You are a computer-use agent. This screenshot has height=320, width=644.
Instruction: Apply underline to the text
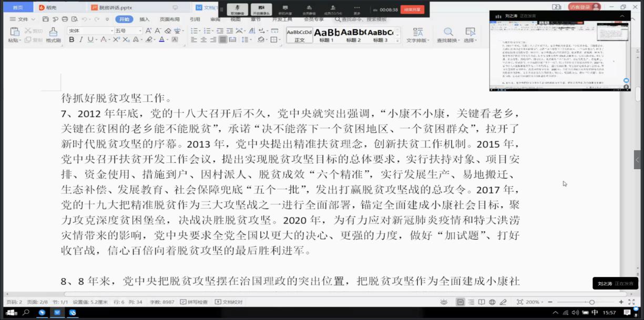tap(89, 40)
